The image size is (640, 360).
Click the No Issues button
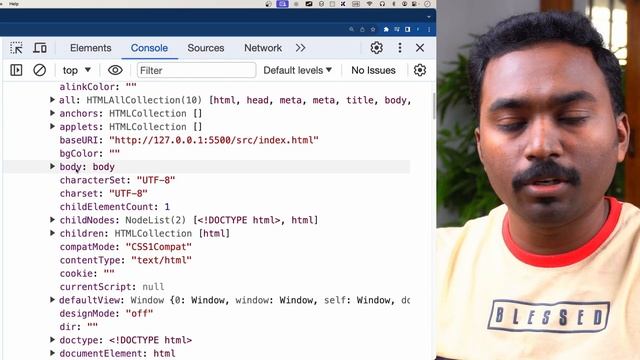373,70
